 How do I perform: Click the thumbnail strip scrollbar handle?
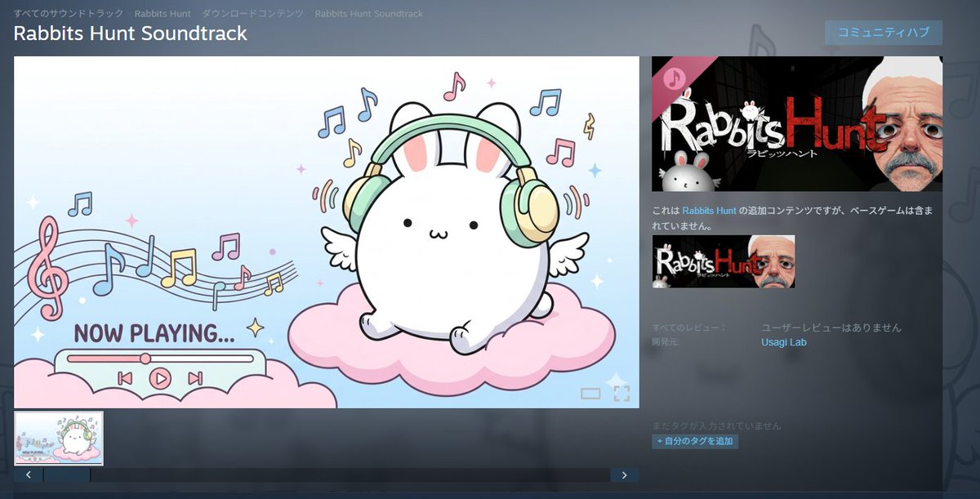[x=67, y=474]
